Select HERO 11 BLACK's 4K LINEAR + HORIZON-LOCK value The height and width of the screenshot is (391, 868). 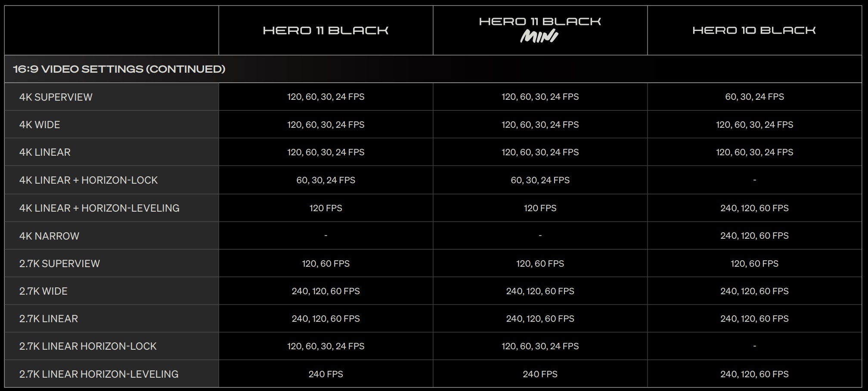pos(325,180)
